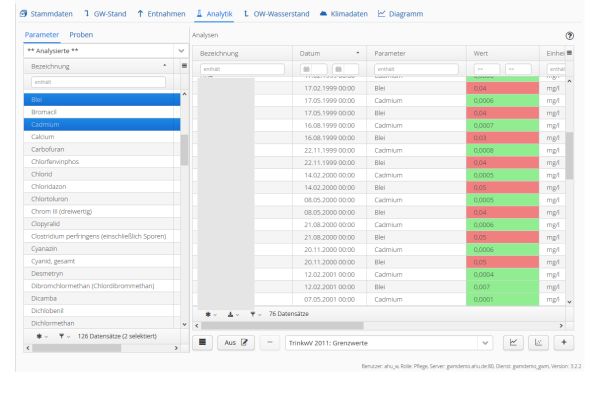Open the help question mark icon
This screenshot has width=600, height=396.
click(x=569, y=36)
